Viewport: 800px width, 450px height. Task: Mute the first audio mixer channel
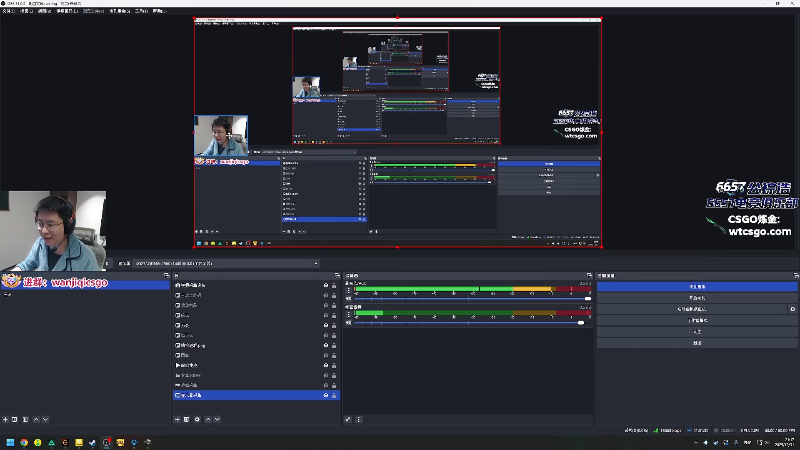point(348,298)
